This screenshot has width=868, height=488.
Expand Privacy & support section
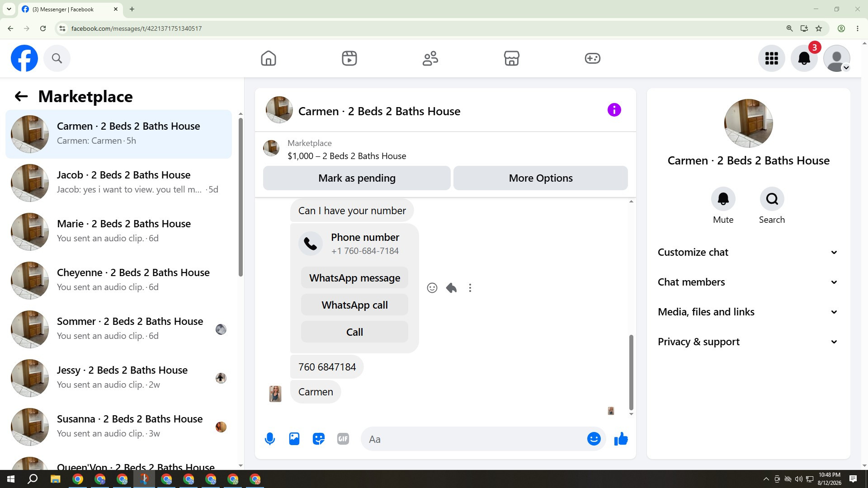[748, 342]
